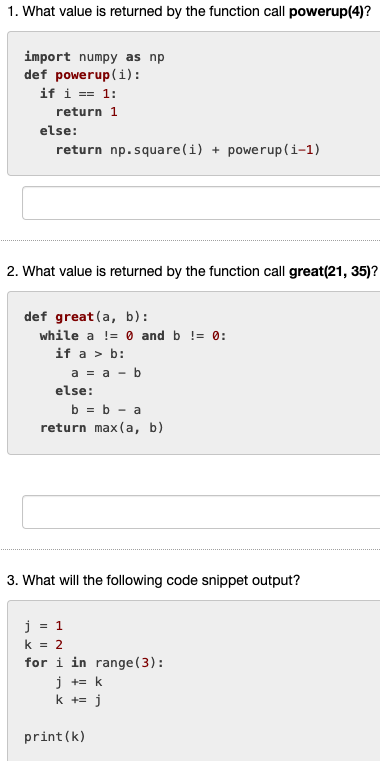Click the 'j = 1' code line
This screenshot has height=761, width=380.
(44, 626)
